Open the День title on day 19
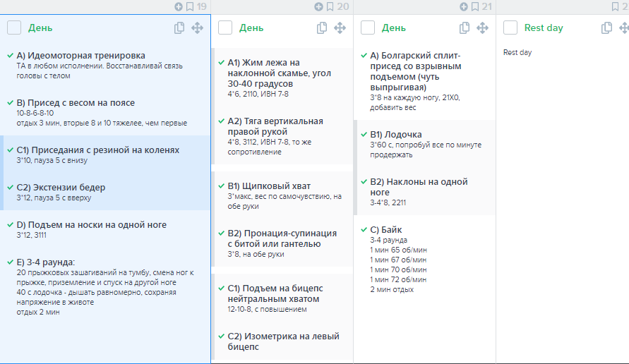 40,28
